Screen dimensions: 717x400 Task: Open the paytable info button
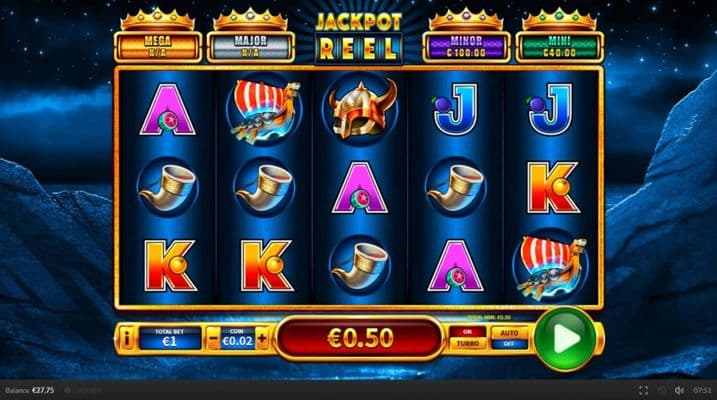pos(127,339)
